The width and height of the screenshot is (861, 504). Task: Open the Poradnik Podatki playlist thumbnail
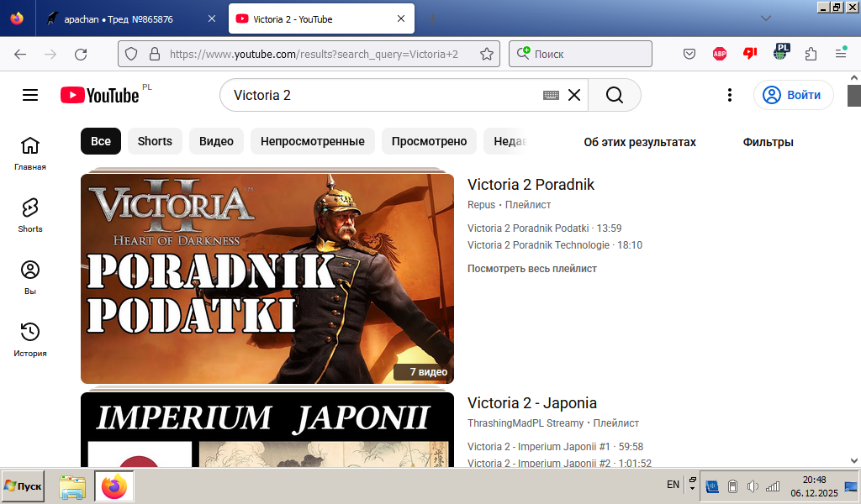(267, 279)
